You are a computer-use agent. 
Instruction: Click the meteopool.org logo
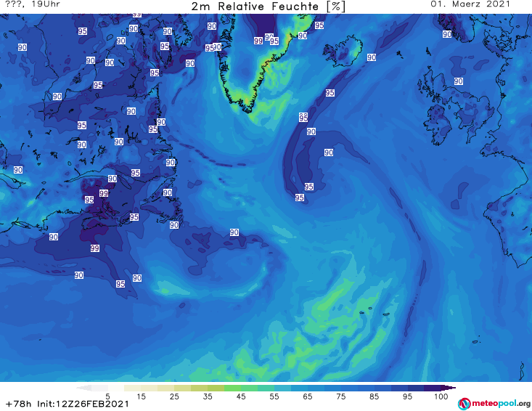(x=494, y=404)
